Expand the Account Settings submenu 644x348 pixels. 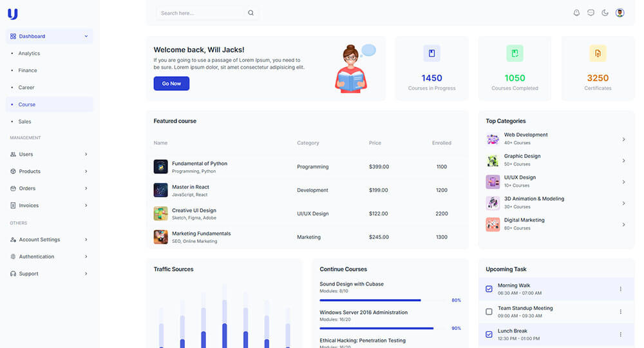pyautogui.click(x=50, y=240)
